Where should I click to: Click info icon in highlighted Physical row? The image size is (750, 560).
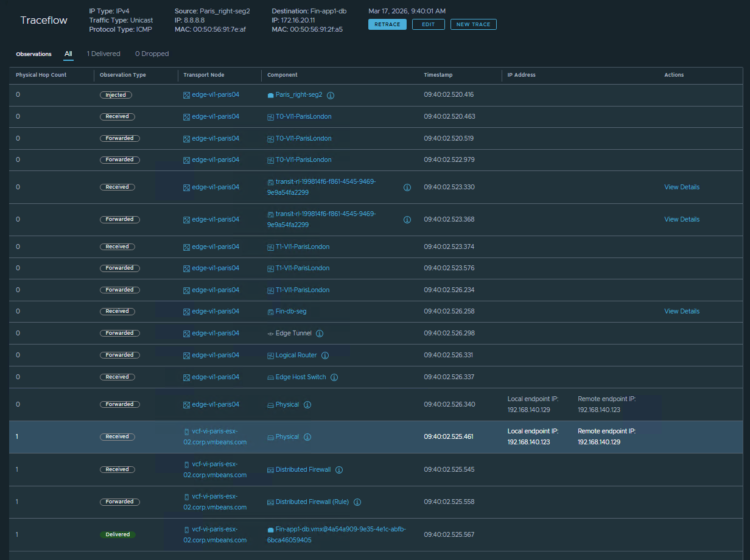click(x=307, y=437)
